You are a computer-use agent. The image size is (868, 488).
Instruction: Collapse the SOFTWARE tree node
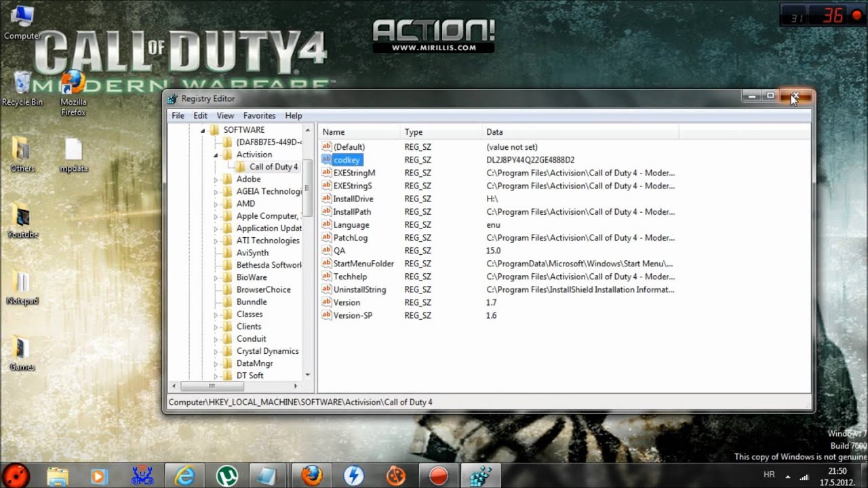203,130
